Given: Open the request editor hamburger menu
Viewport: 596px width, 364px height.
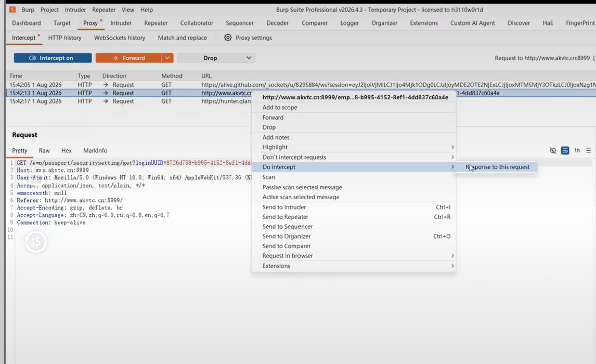Looking at the screenshot, I should (588, 150).
